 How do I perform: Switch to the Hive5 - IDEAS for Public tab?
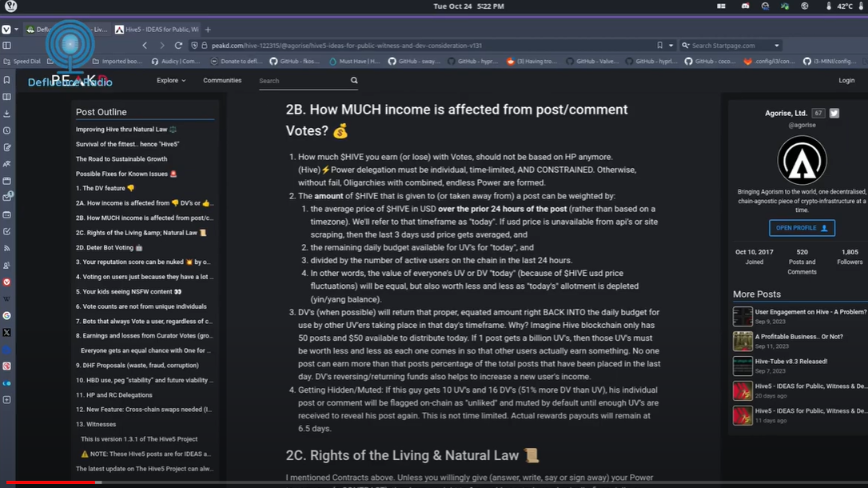pos(157,30)
